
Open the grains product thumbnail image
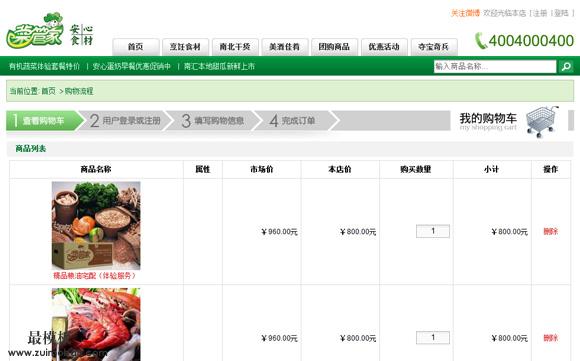click(96, 226)
